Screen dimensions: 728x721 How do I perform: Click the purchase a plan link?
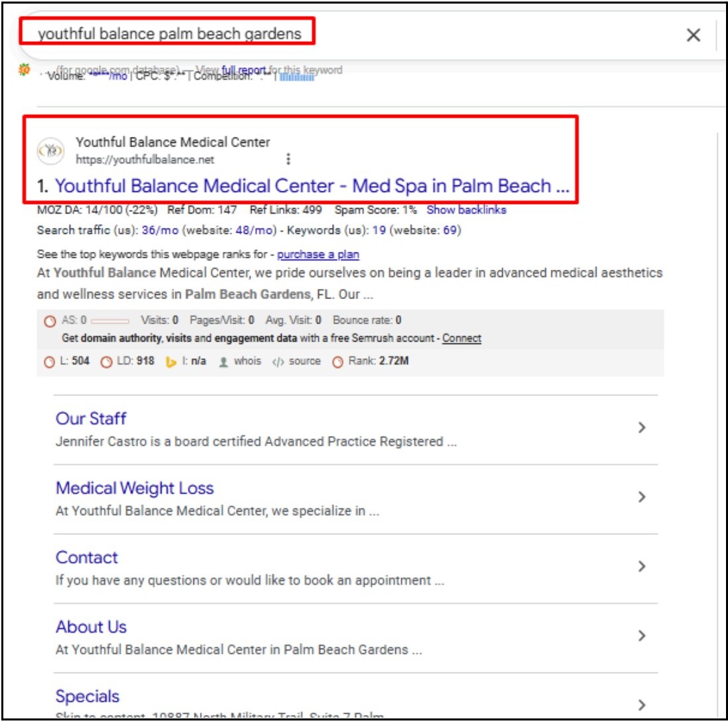pos(318,255)
